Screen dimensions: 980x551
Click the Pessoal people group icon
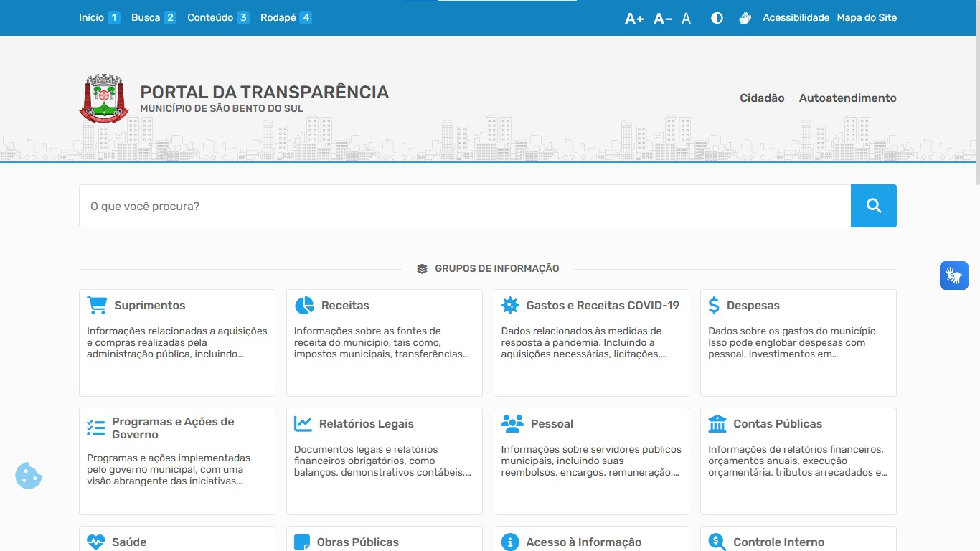(x=512, y=424)
